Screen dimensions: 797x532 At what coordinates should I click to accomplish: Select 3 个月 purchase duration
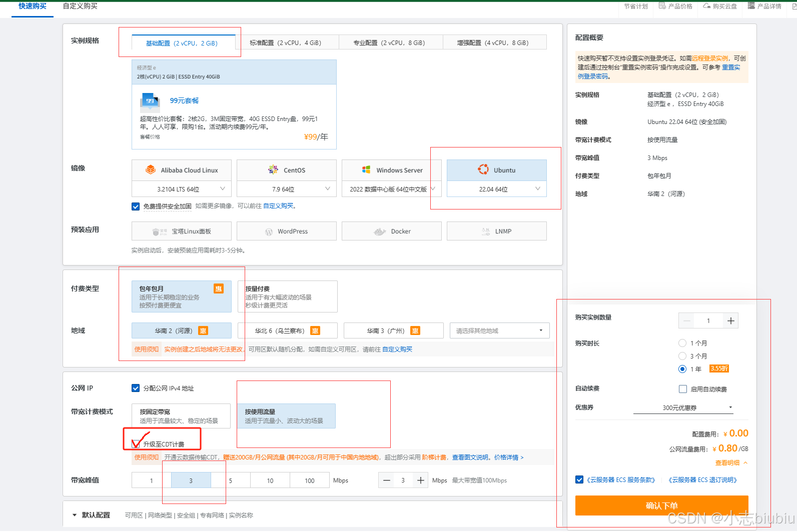[x=682, y=356]
